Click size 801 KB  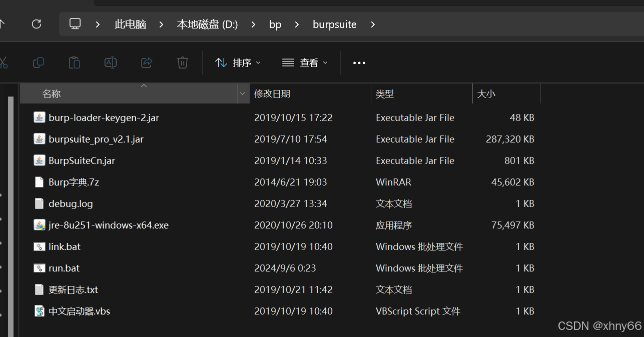click(x=519, y=160)
